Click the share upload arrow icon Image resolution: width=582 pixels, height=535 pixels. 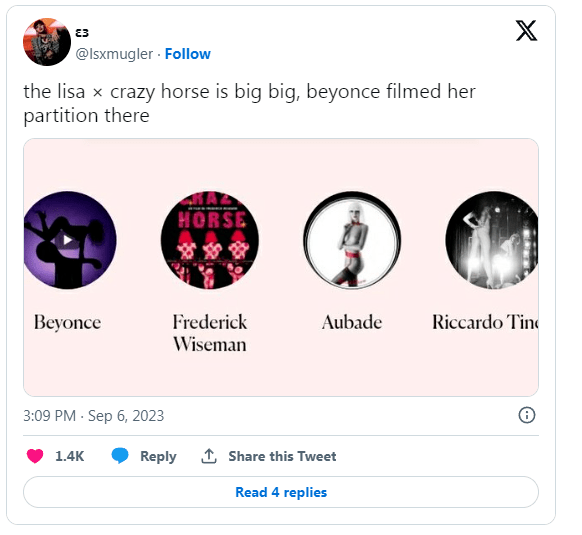coord(209,456)
